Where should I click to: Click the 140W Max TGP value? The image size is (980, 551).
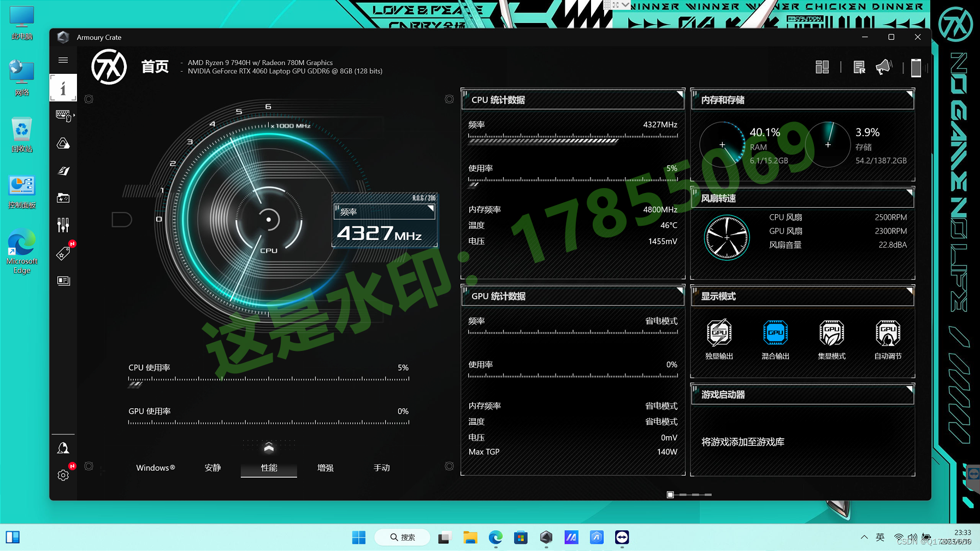pos(667,452)
